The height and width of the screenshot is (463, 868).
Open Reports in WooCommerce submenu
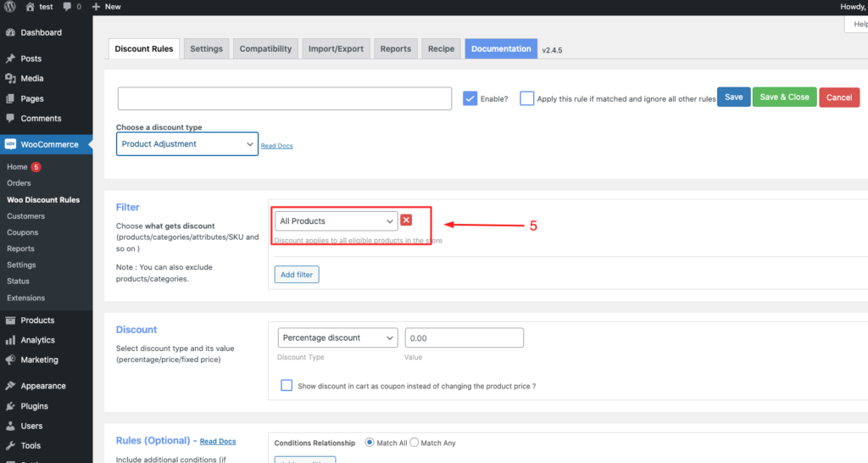20,248
